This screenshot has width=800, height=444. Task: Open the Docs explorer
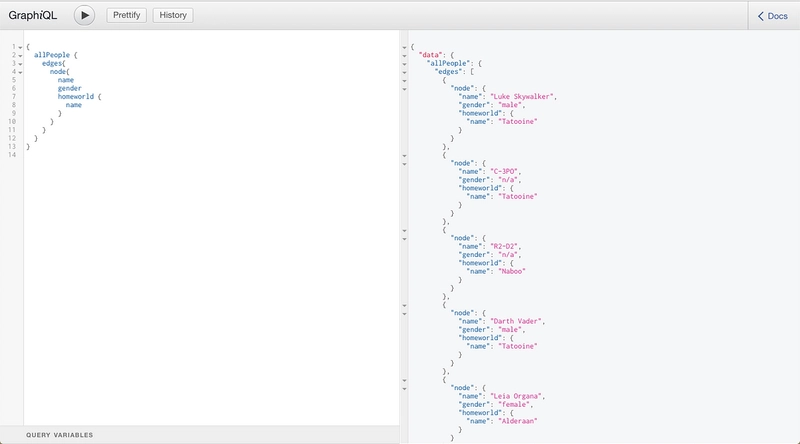(x=773, y=16)
